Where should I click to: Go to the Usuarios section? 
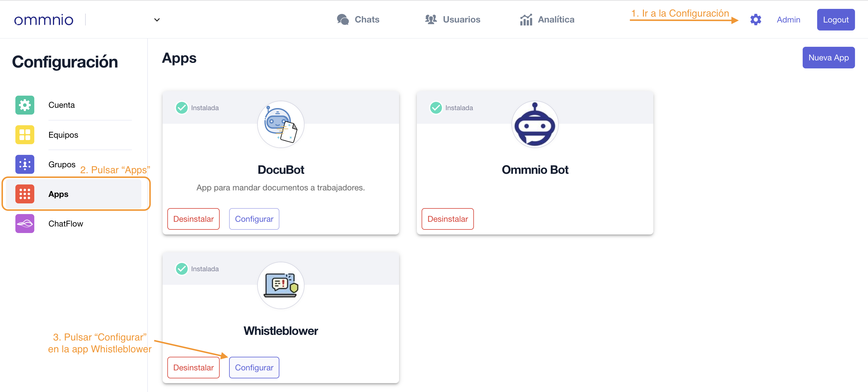pos(453,20)
